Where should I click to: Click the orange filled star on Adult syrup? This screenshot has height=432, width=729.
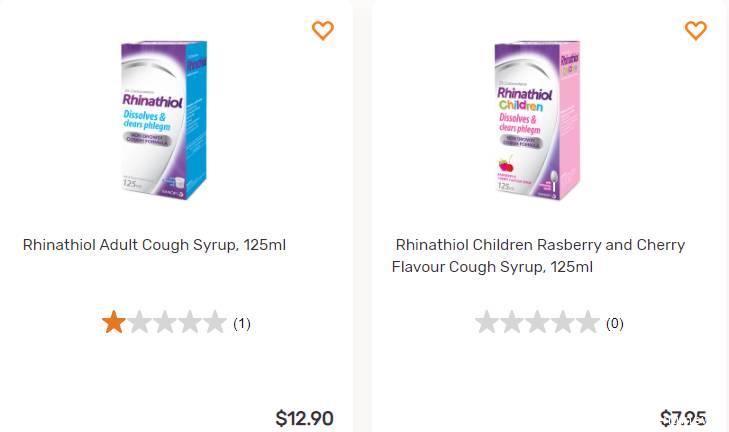click(114, 322)
